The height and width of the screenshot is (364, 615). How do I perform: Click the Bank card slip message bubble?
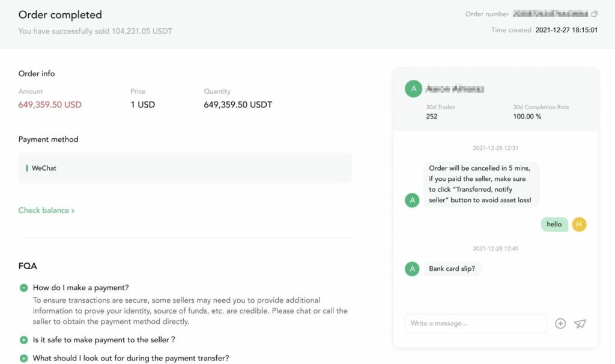coord(452,268)
